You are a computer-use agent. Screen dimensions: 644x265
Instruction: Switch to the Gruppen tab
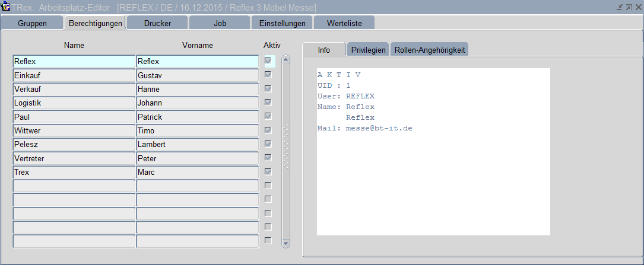tap(33, 23)
